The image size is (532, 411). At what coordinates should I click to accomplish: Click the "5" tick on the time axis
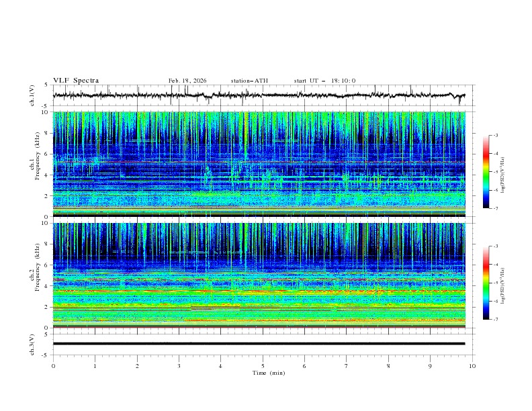pyautogui.click(x=263, y=366)
